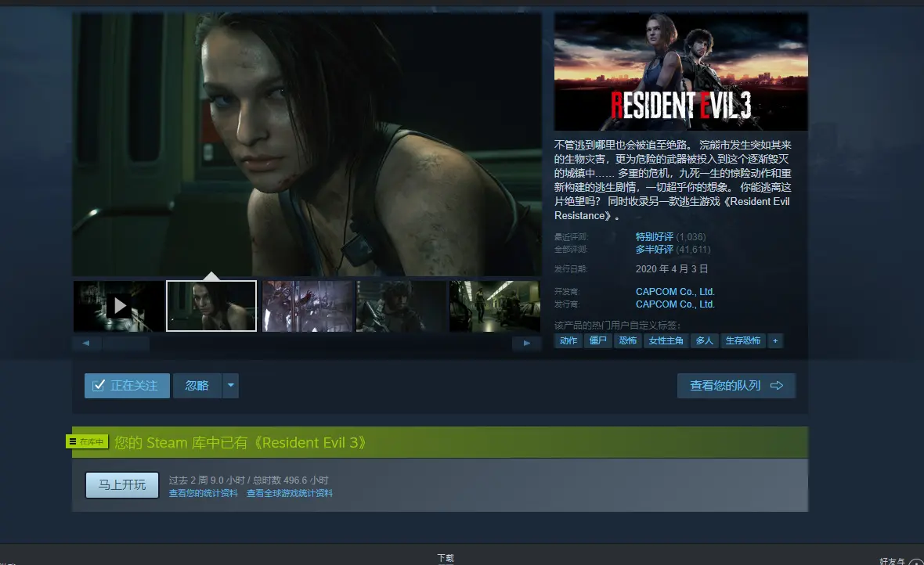
Task: Click the 马上开玩 play now button
Action: click(x=122, y=485)
